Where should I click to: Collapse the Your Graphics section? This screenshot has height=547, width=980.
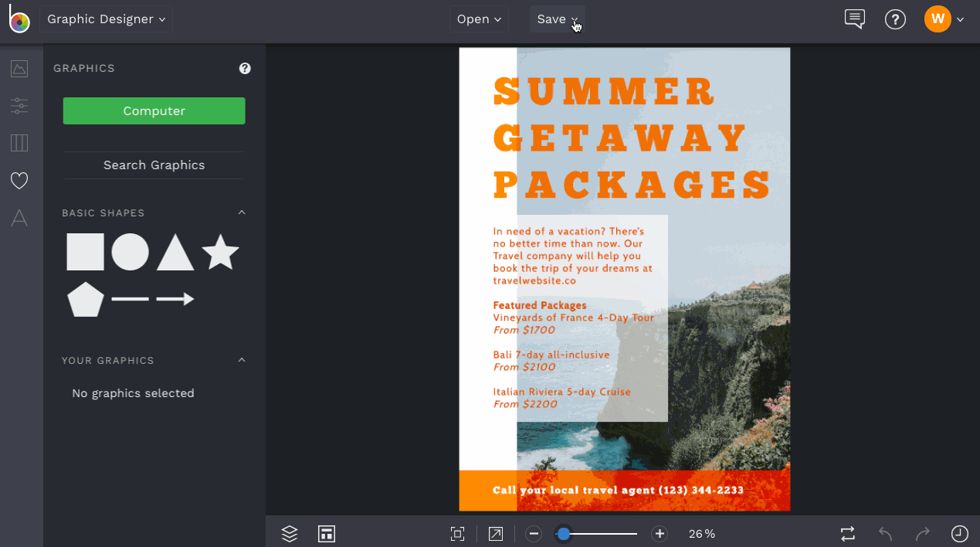pos(242,360)
